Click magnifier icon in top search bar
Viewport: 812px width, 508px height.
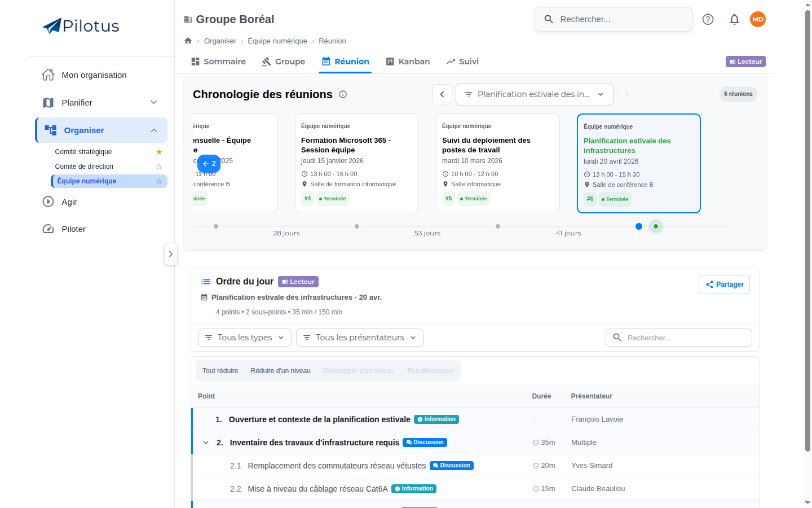pos(549,19)
